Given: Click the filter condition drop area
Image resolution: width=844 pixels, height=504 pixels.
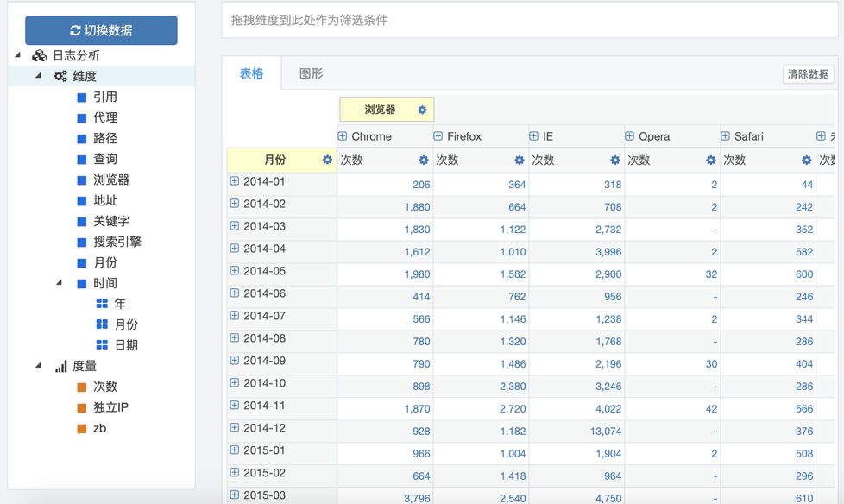Looking at the screenshot, I should click(x=529, y=20).
